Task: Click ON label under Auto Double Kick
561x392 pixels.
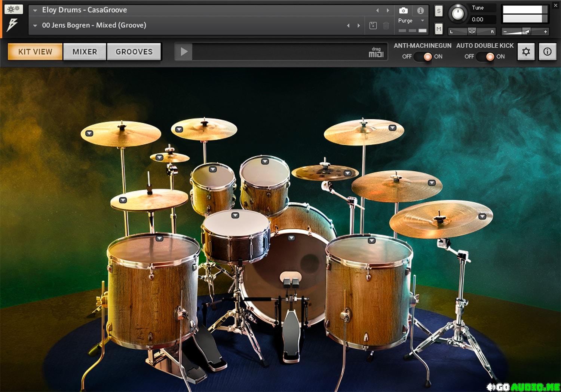Action: [x=501, y=56]
